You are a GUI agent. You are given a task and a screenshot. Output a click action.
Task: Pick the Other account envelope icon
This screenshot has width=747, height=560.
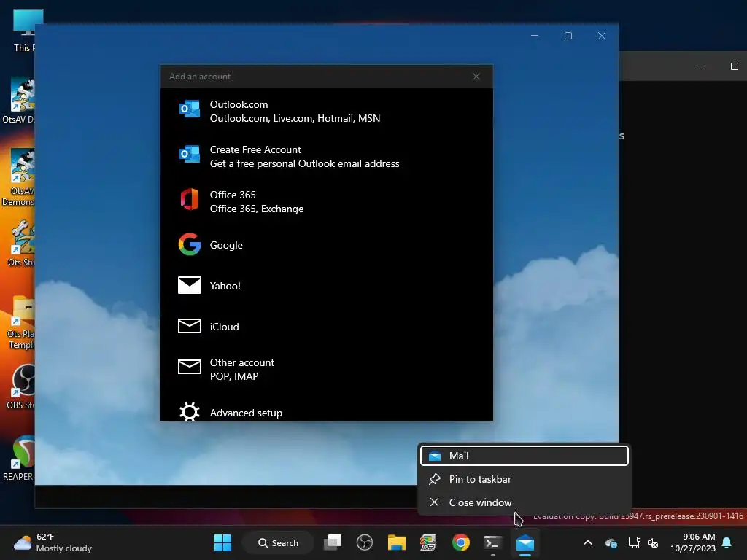click(190, 367)
